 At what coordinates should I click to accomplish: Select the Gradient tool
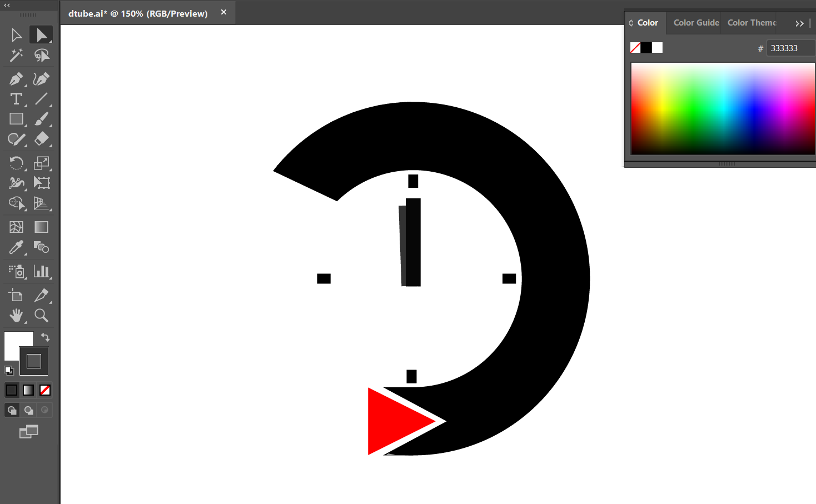(x=41, y=227)
